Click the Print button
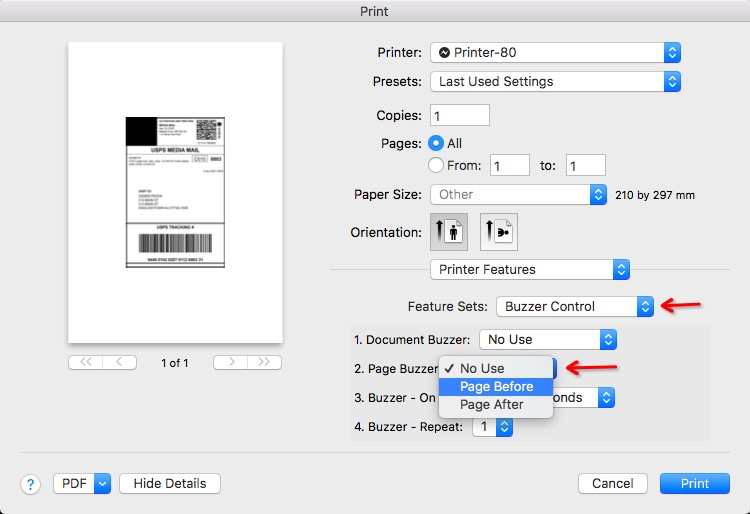The height and width of the screenshot is (514, 750). coord(694,484)
